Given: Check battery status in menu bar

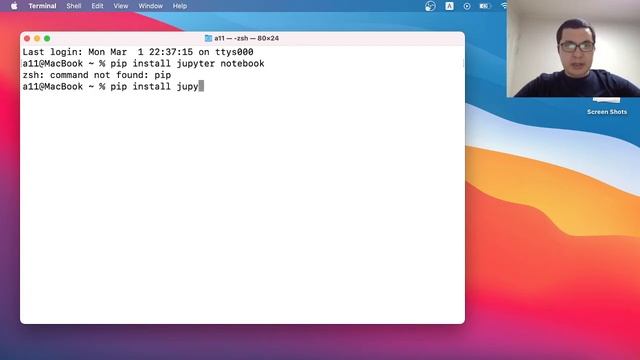Looking at the screenshot, I should coord(484,6).
